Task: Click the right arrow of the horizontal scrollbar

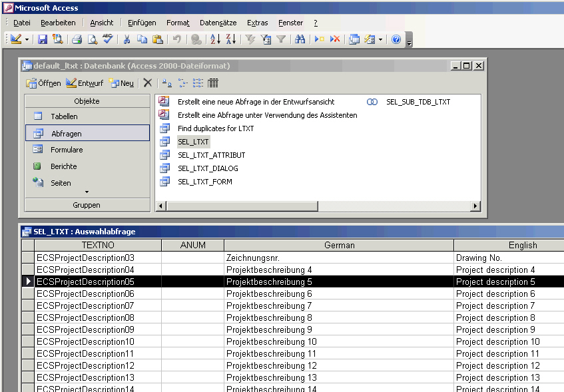Action: 475,206
